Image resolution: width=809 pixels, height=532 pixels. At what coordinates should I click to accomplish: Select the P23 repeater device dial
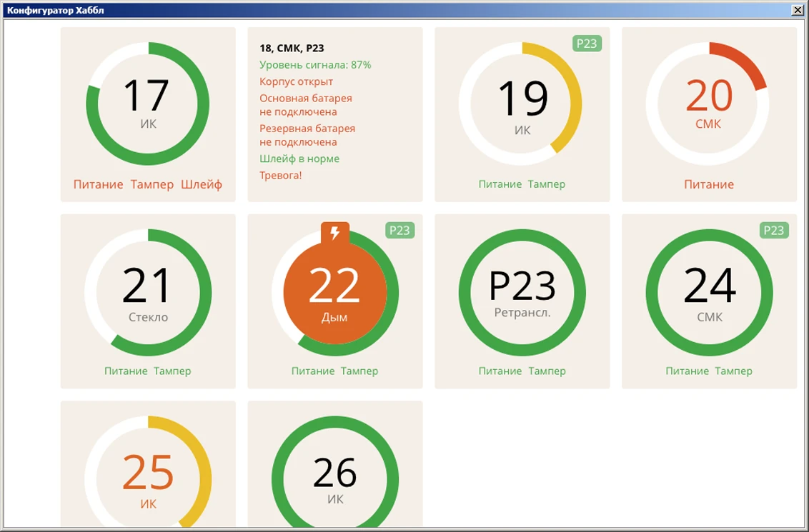(x=522, y=291)
